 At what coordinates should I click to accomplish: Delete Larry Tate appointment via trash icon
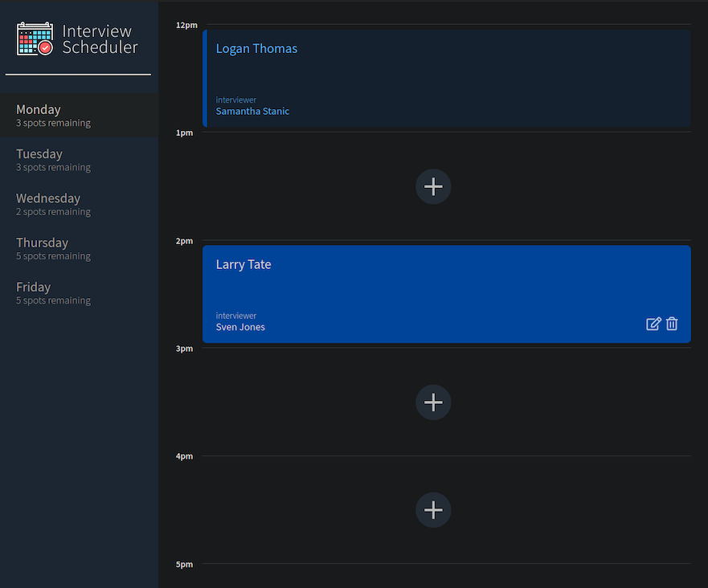click(x=672, y=324)
